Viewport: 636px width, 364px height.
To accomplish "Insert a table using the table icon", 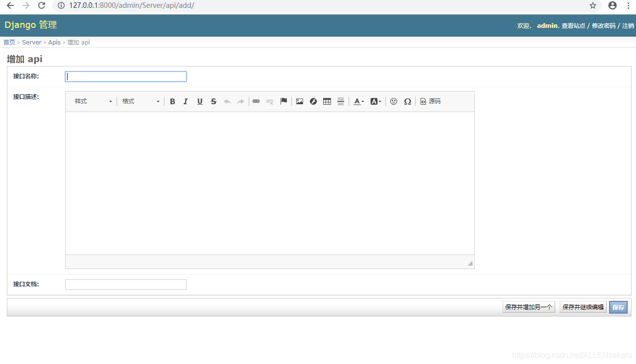I will pyautogui.click(x=327, y=101).
